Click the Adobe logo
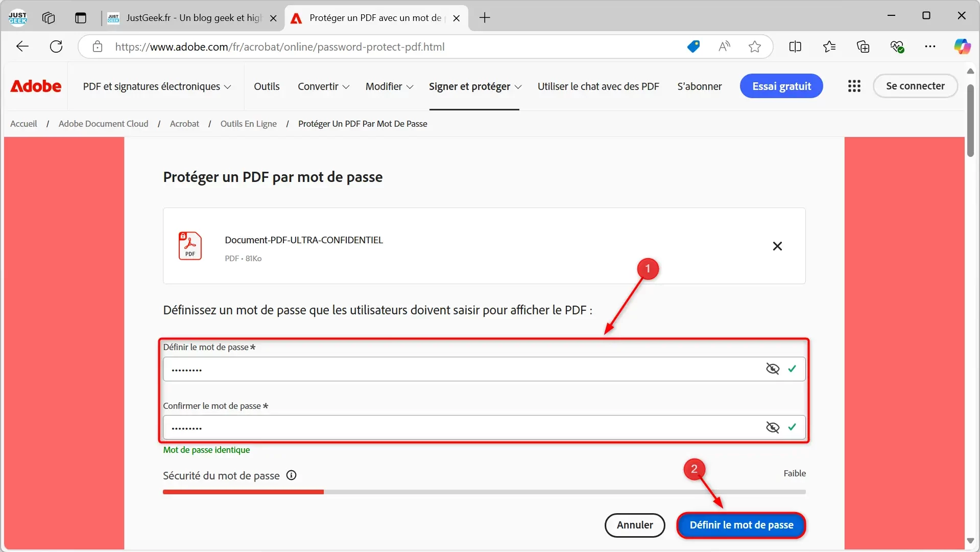The image size is (980, 552). pos(36,86)
